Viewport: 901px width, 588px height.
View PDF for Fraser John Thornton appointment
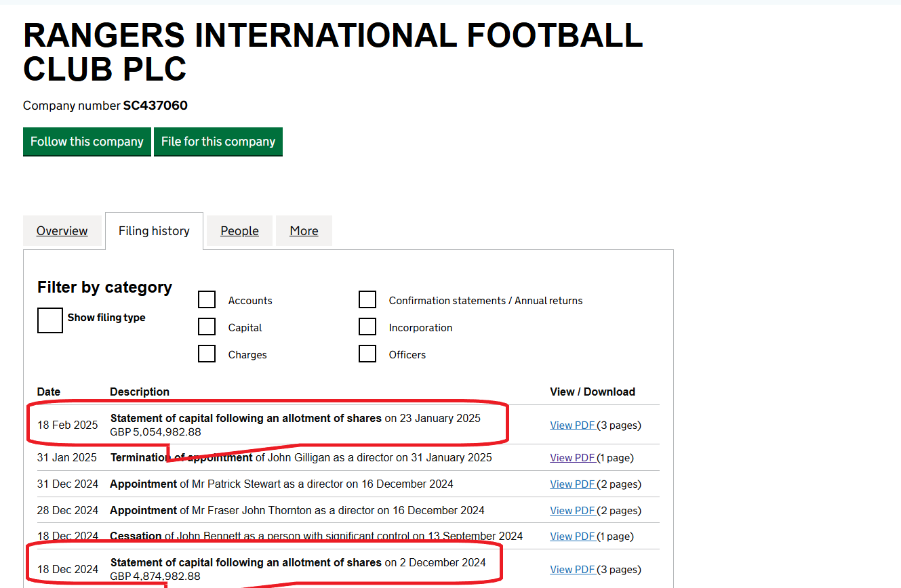573,511
